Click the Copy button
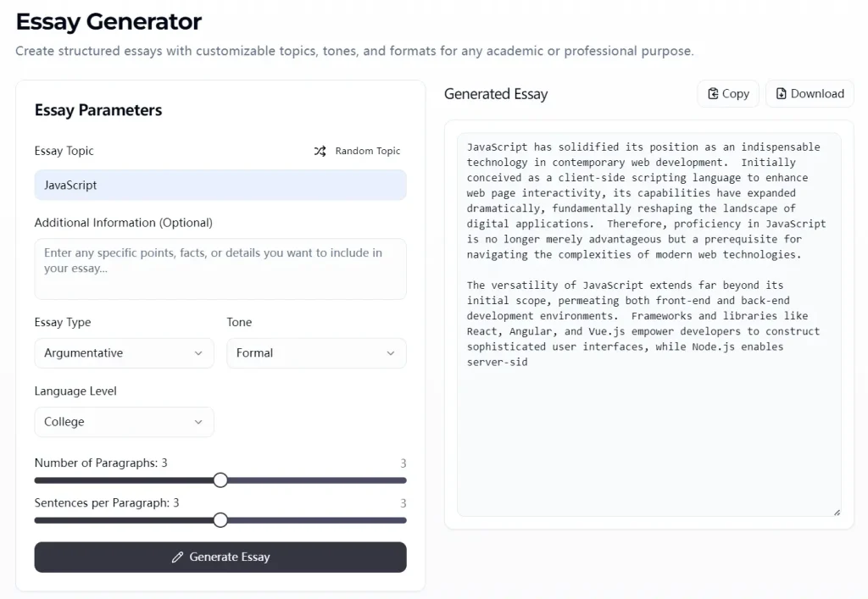The height and width of the screenshot is (599, 868). point(727,93)
